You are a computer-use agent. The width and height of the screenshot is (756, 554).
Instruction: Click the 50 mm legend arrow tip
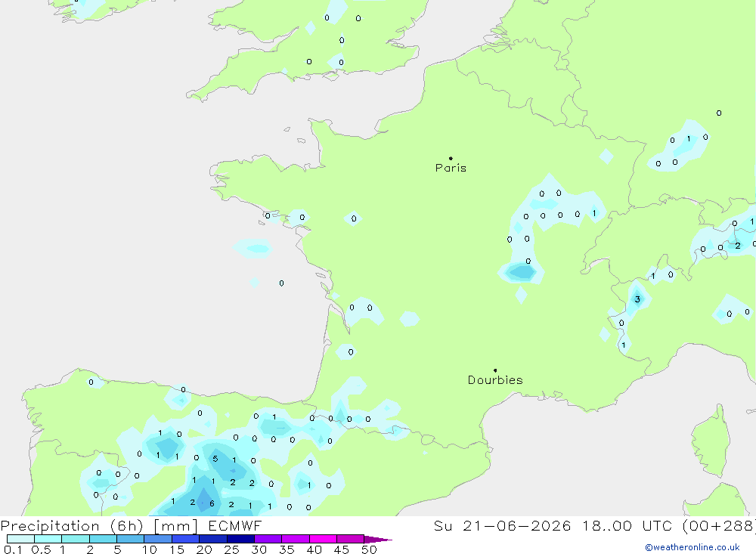pos(378,540)
